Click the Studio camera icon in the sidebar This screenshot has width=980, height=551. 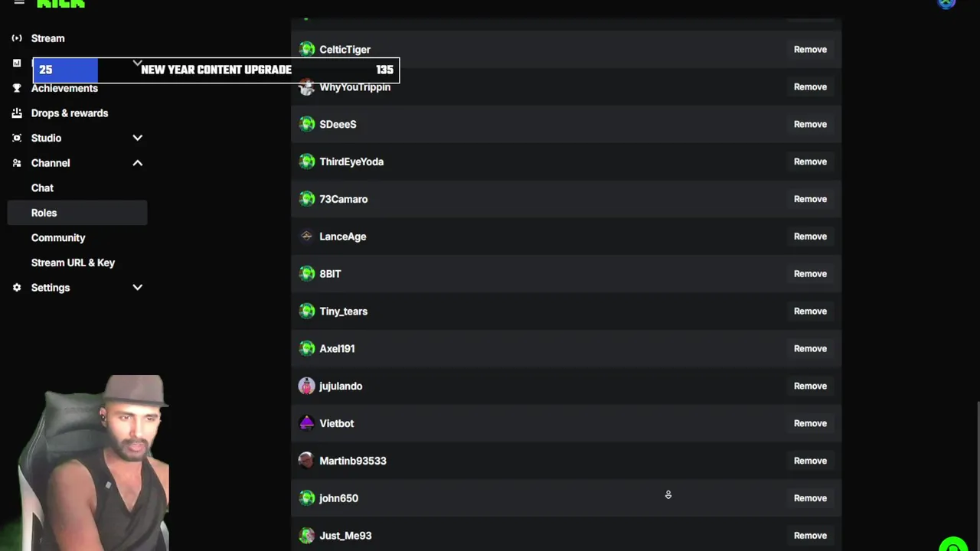click(x=17, y=138)
